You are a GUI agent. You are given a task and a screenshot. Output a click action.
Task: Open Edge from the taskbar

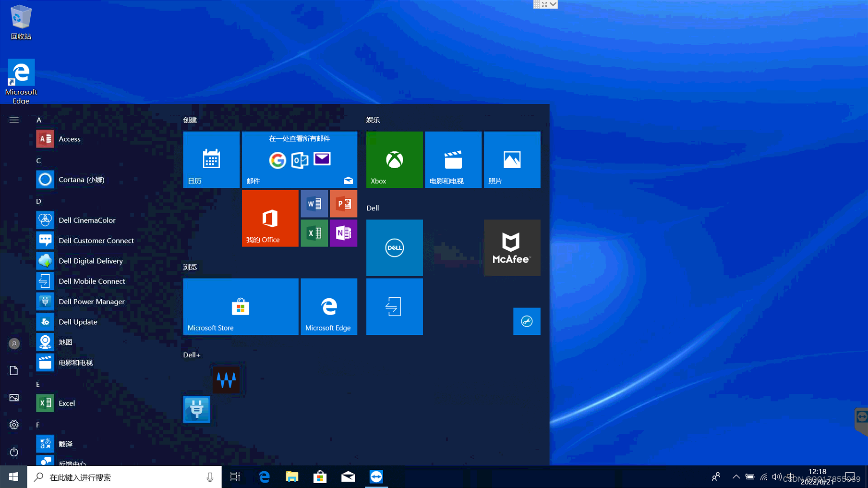click(264, 477)
